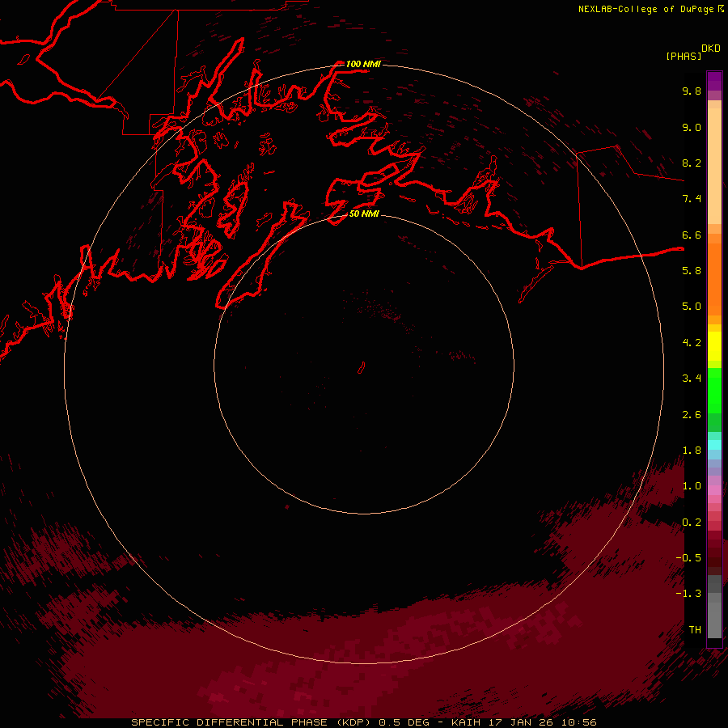Select the 7.4 legend value
This screenshot has width=728, height=728.
[692, 199]
